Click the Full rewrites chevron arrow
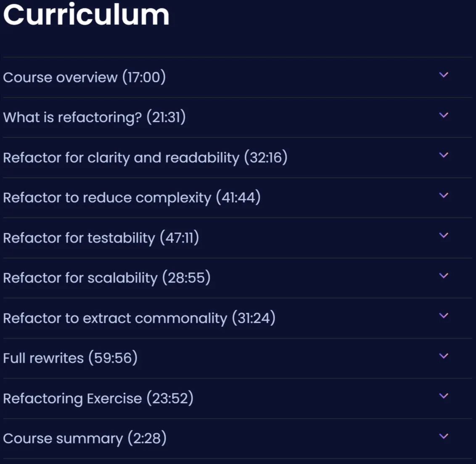Screen dimensions: 476x464 click(444, 356)
